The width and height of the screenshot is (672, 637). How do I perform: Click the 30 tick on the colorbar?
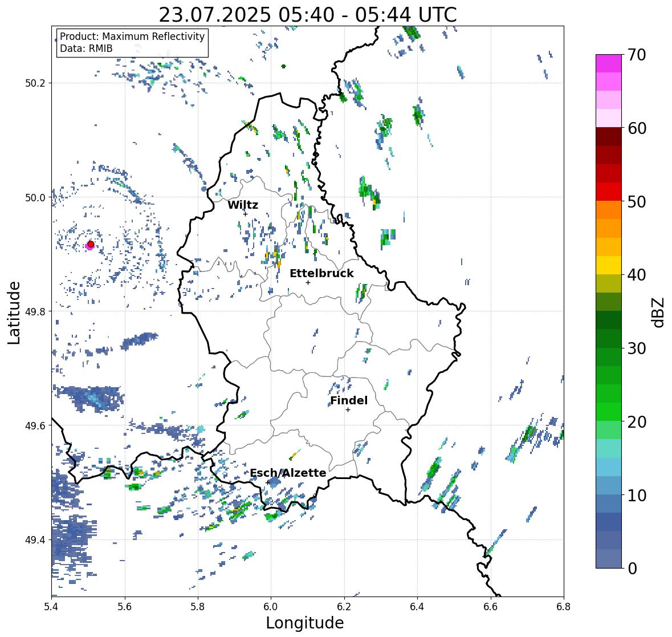[637, 348]
